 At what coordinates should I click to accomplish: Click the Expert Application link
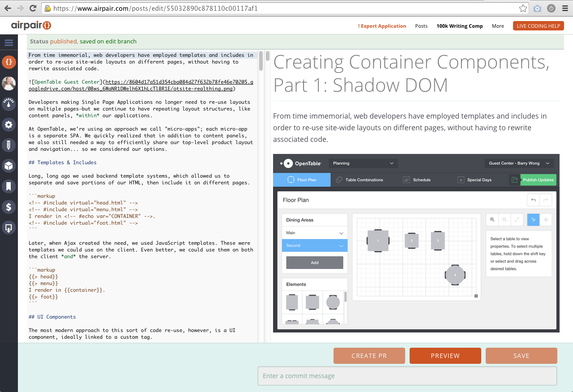coord(382,26)
